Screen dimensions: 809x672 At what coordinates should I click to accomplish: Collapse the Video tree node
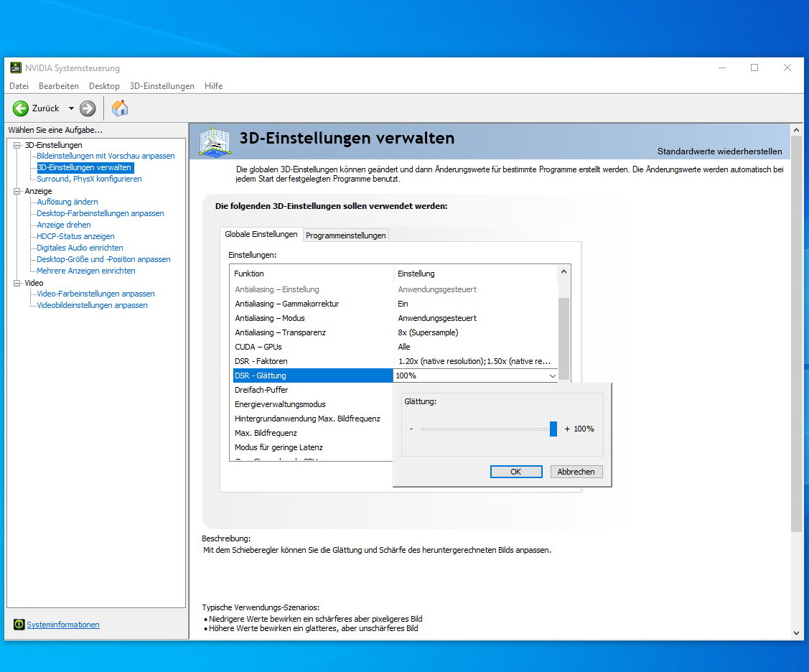(17, 283)
